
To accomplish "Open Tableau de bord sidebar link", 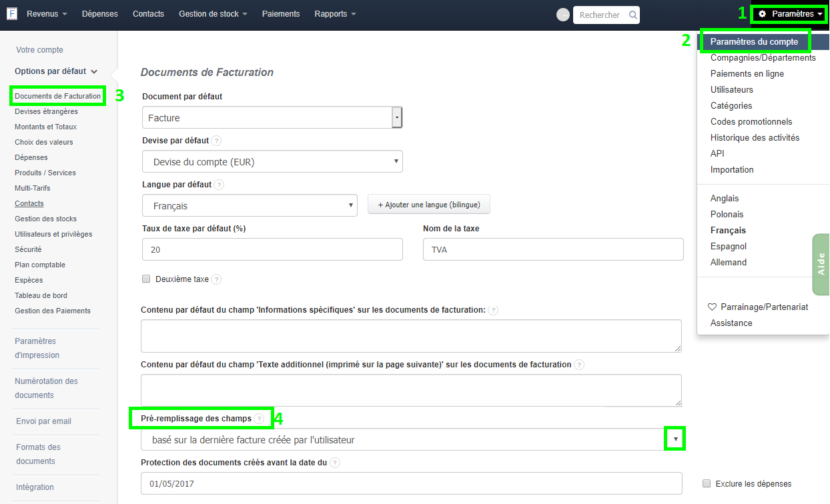I will [x=41, y=295].
